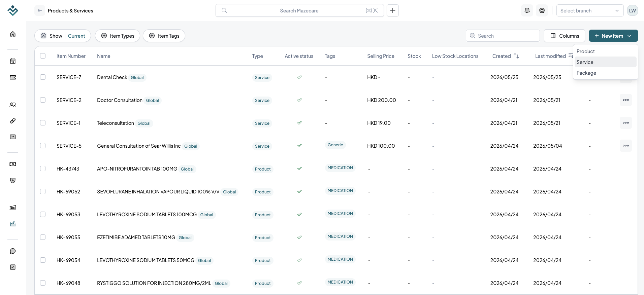644x295 pixels.
Task: Open the LW user avatar menu
Action: pyautogui.click(x=633, y=10)
